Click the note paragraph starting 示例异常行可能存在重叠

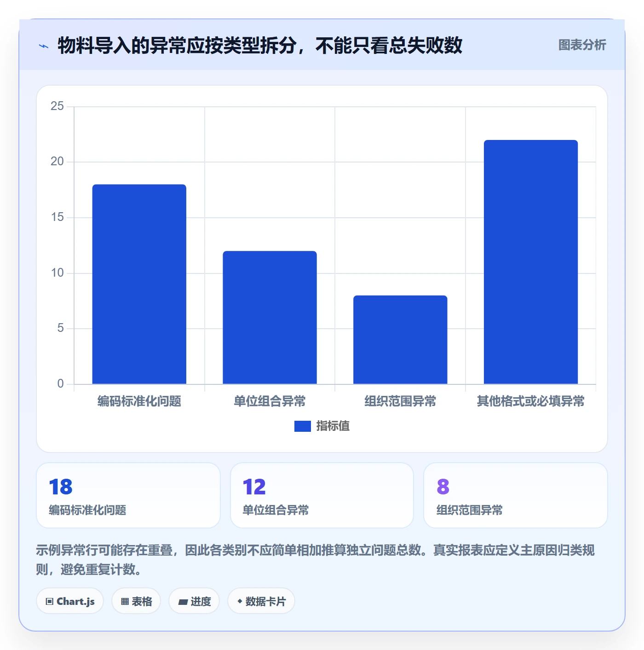click(316, 560)
